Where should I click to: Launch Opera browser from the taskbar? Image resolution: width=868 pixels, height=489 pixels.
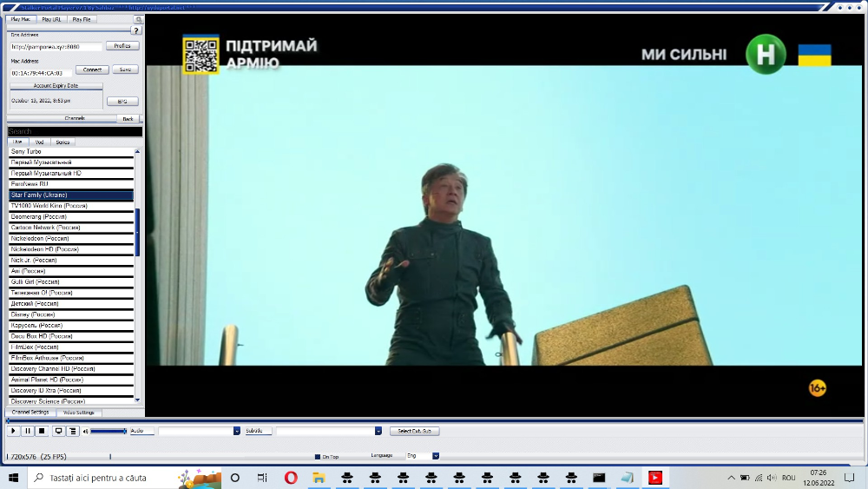291,478
